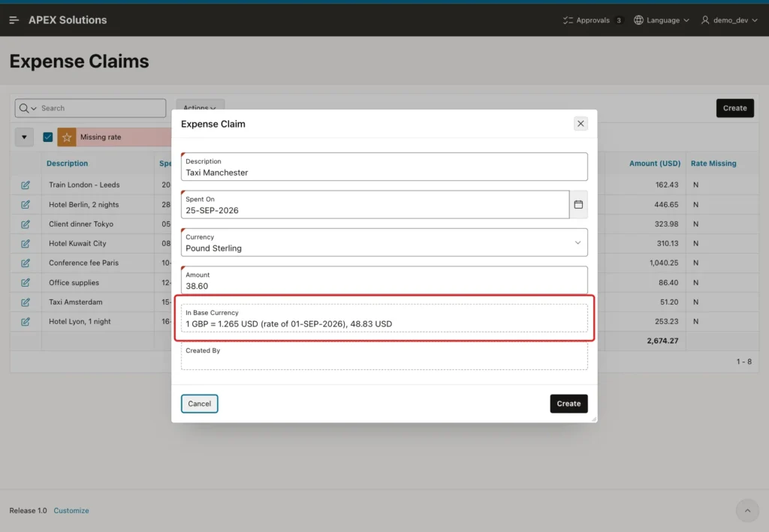Open the Actions menu
Image resolution: width=769 pixels, height=532 pixels.
point(200,108)
